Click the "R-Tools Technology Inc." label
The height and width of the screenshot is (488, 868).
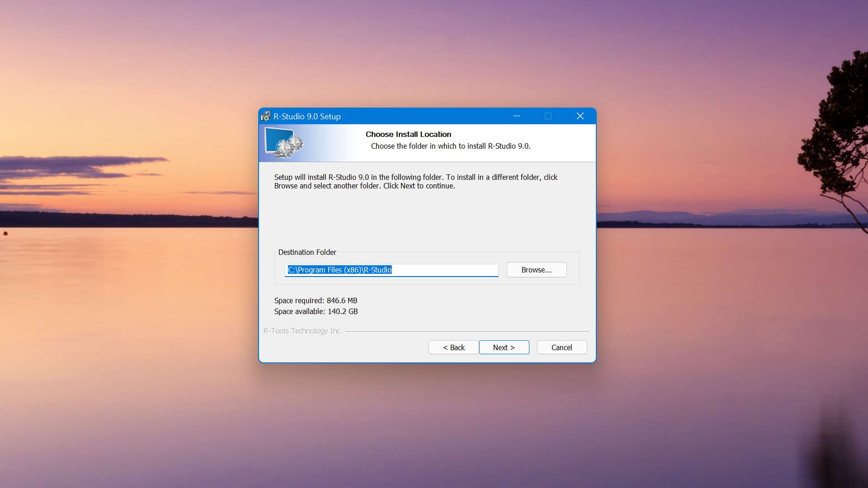302,331
